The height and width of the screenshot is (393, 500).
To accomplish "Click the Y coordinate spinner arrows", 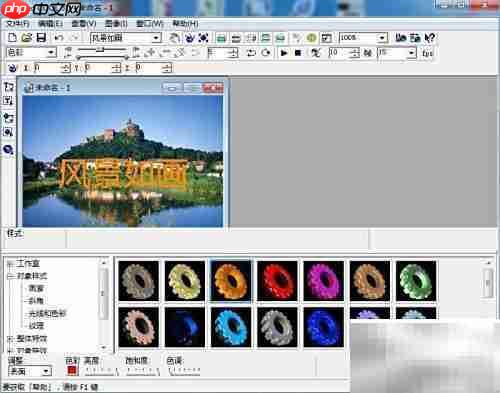I will click(x=116, y=68).
